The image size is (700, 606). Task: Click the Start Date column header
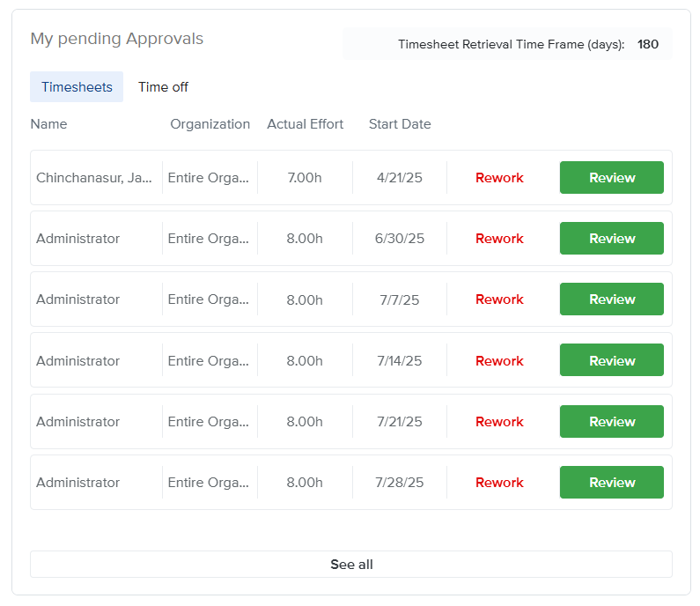click(400, 124)
